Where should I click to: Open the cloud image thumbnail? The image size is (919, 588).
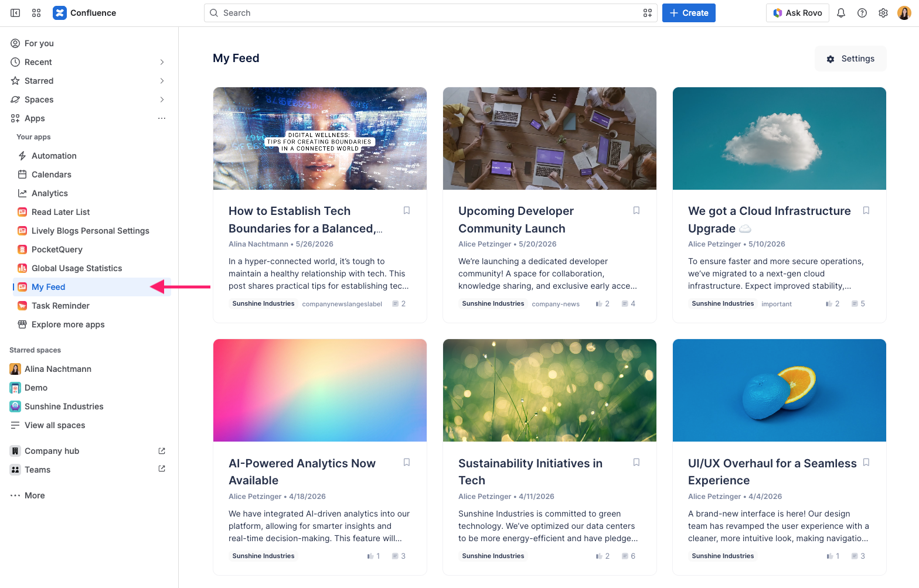(780, 138)
